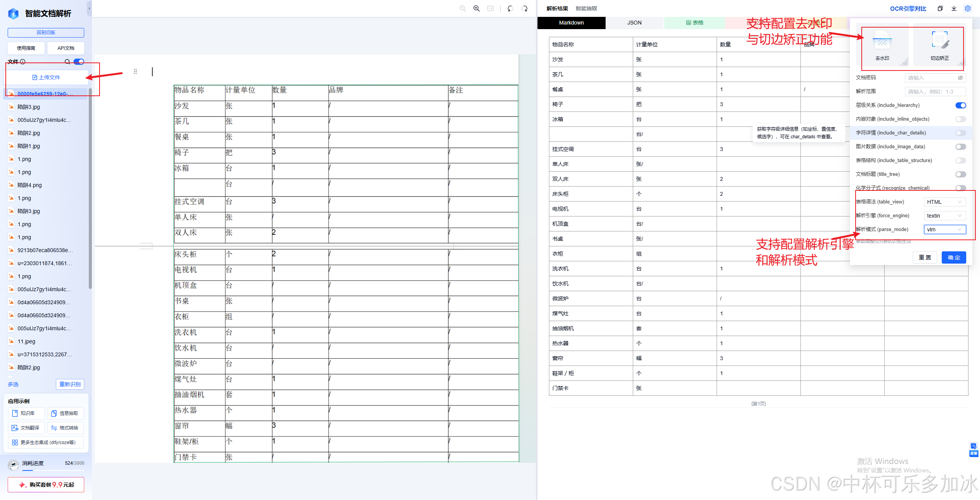Screen dimensions: 980x500
Task: Select the file u=2303011874,1861...
Action: pyautogui.click(x=45, y=263)
